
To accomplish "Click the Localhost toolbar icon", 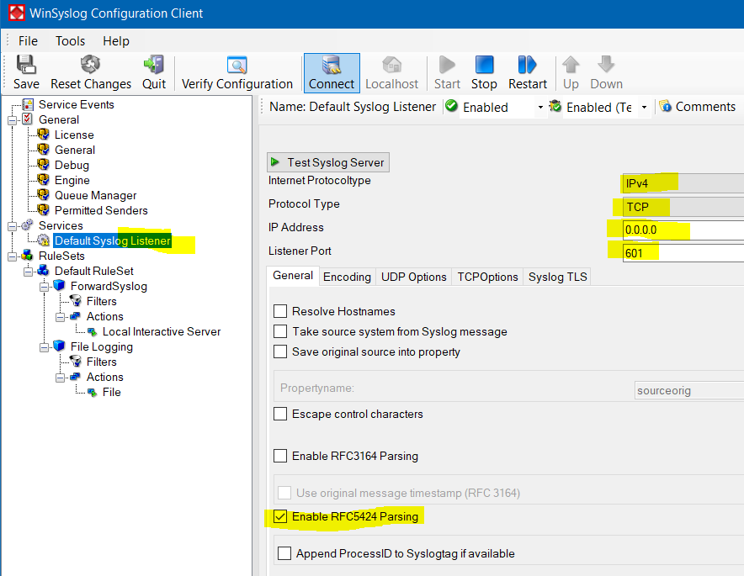I will [392, 65].
